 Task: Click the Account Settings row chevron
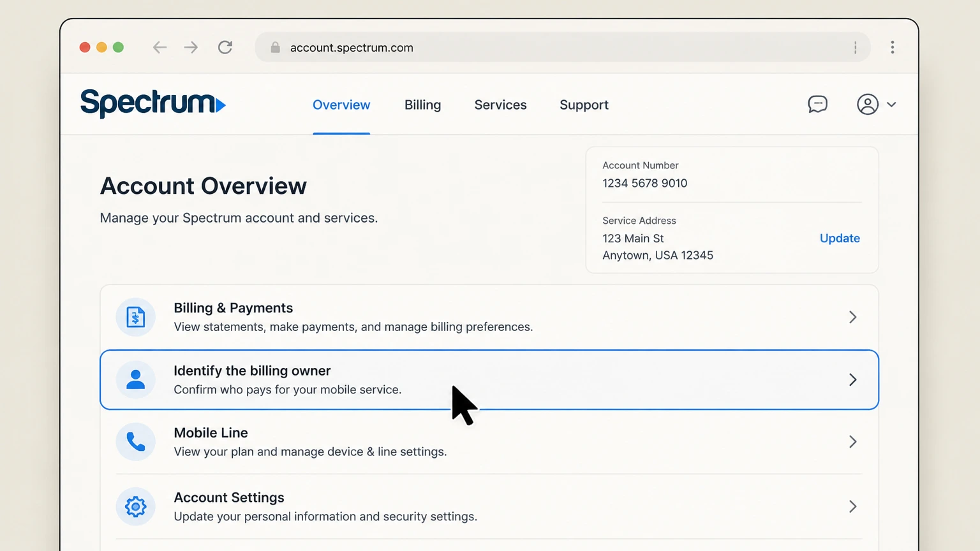click(x=853, y=506)
